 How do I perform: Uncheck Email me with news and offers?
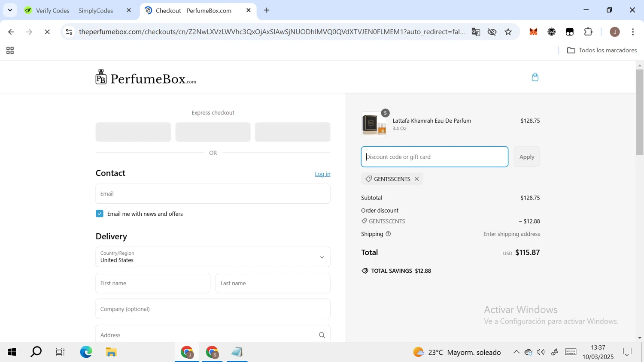pos(100,214)
